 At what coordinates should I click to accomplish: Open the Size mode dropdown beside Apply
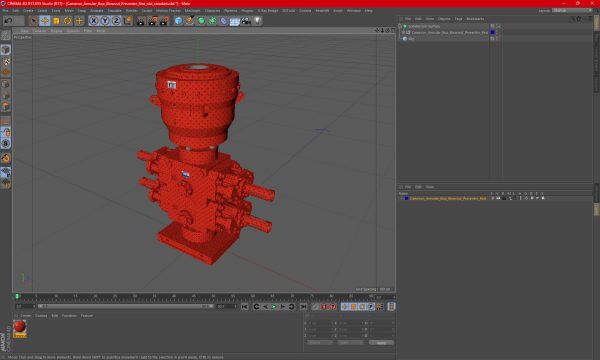click(x=350, y=343)
